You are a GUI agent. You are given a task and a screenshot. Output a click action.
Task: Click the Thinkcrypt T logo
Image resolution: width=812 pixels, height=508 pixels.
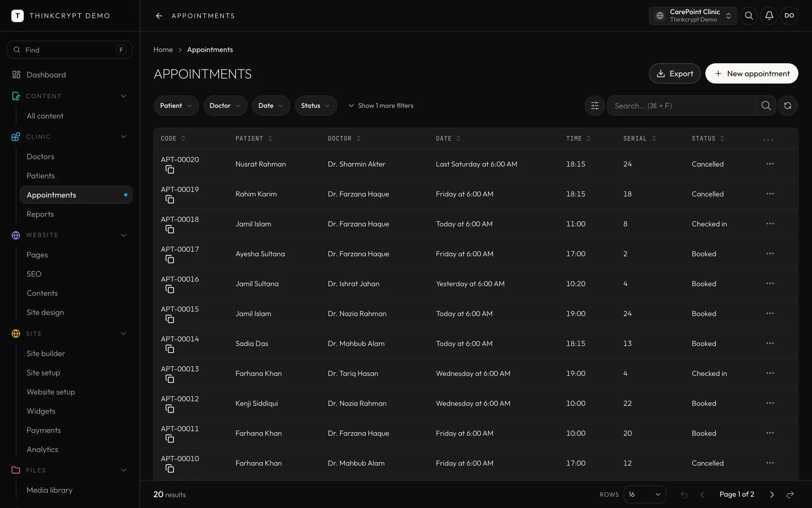17,16
